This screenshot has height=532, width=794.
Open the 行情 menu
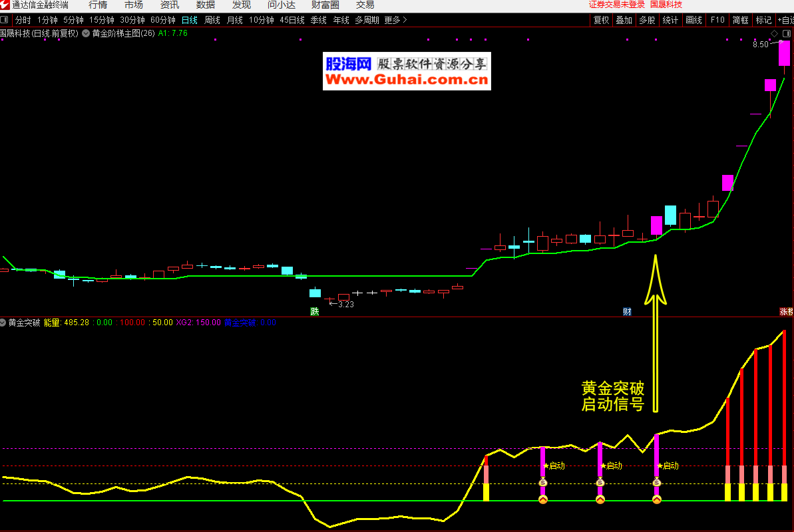pyautogui.click(x=98, y=5)
